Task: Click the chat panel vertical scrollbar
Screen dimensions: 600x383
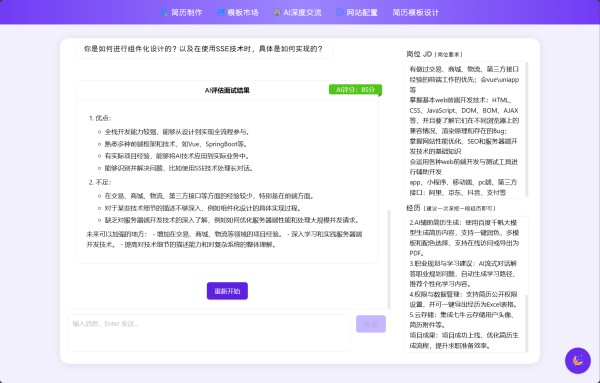Action: coord(389,259)
